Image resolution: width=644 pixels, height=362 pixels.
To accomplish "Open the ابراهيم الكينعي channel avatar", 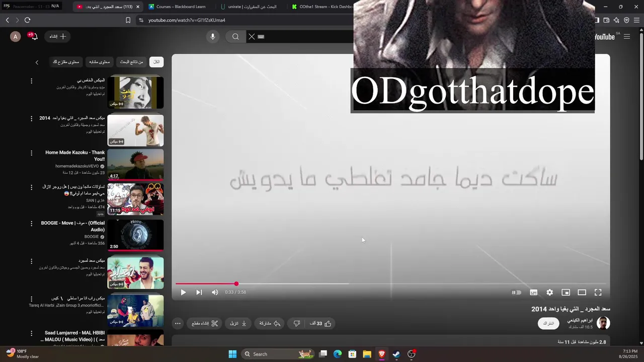I will [603, 323].
